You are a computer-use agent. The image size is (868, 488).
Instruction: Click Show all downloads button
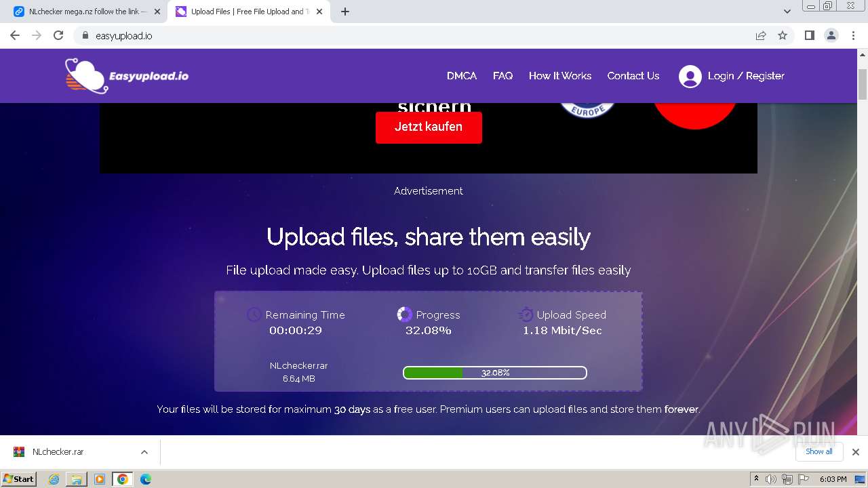(819, 451)
